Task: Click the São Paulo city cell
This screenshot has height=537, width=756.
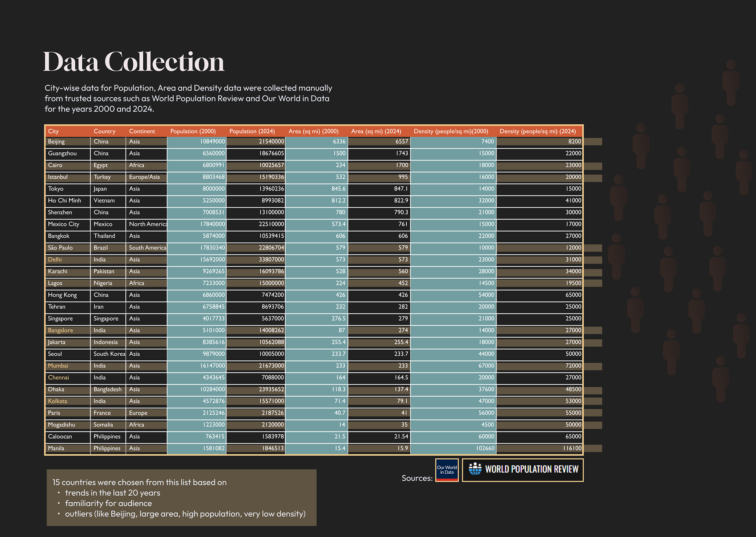Action: [60, 248]
